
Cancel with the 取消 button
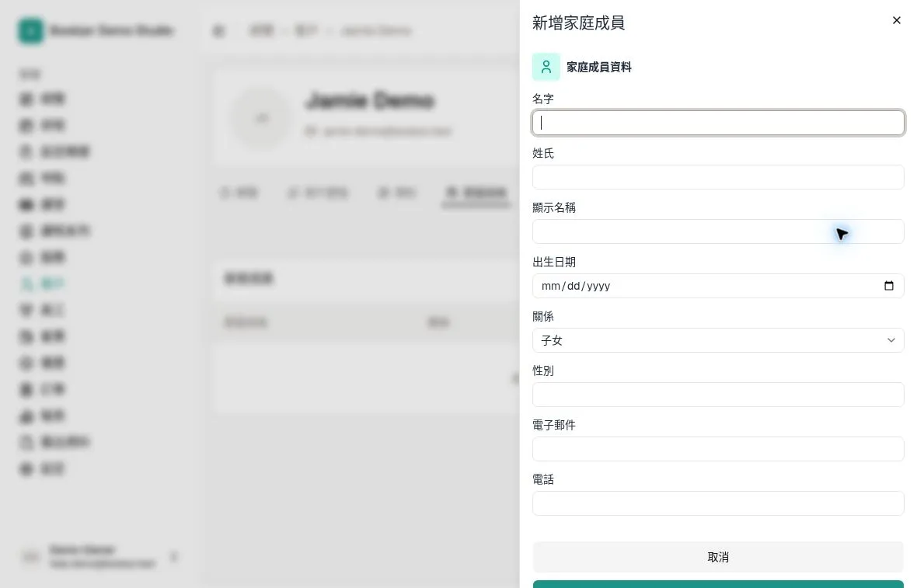coord(718,557)
